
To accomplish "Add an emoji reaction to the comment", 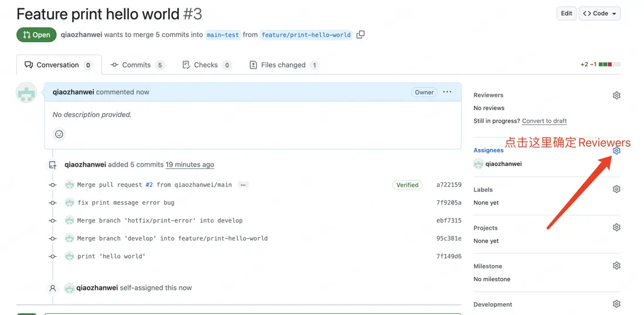I will (x=60, y=134).
